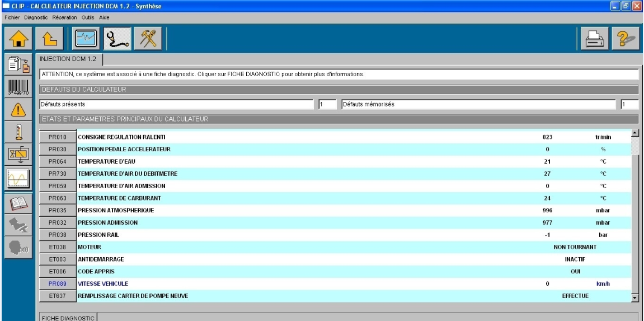Screen dimensions: 644x321
Task: Click the PR032 parameter button
Action: pyautogui.click(x=58, y=223)
